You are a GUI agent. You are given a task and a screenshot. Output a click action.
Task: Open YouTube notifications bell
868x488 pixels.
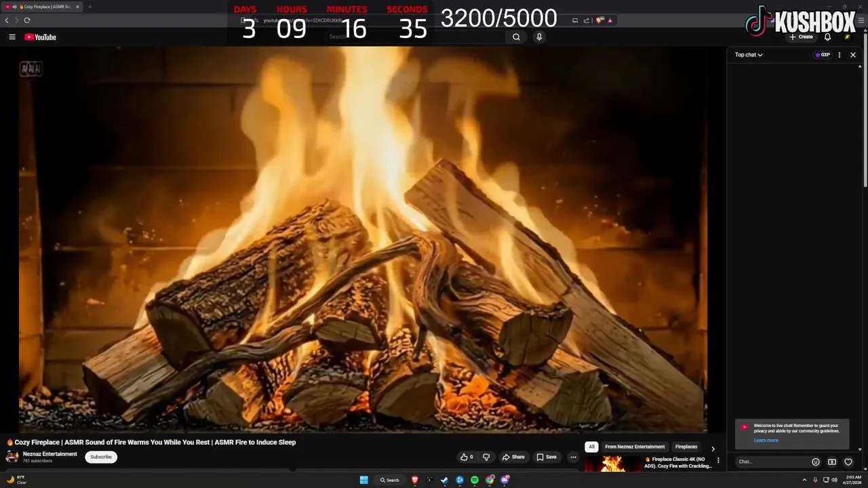tap(827, 37)
